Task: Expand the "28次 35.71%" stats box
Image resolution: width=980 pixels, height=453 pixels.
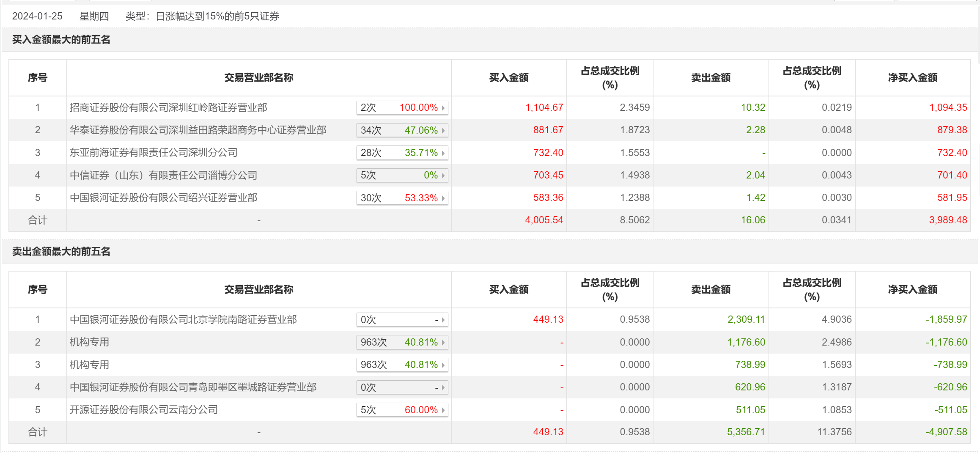Action: coord(402,153)
